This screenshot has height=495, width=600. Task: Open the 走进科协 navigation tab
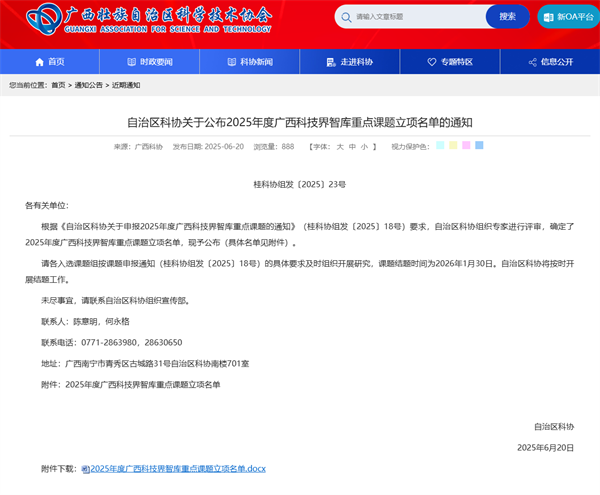pyautogui.click(x=350, y=62)
